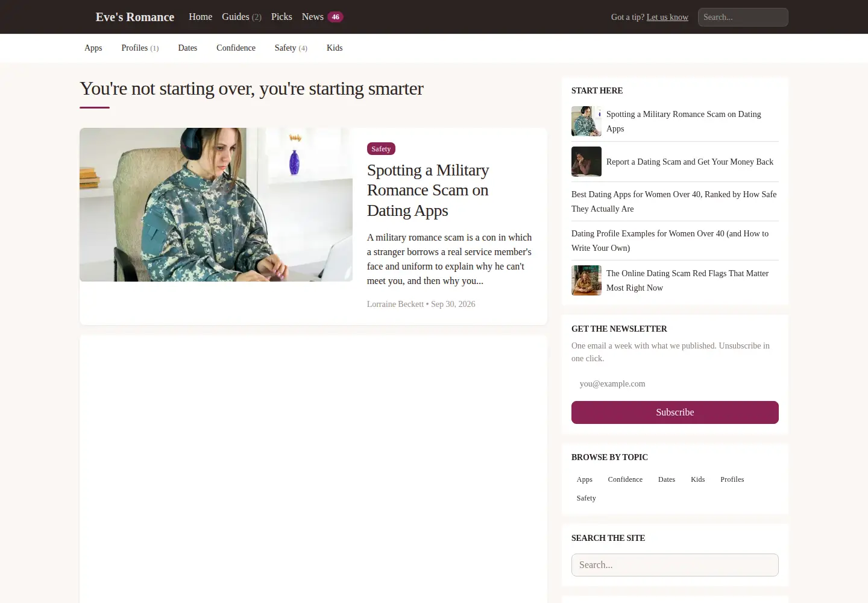The height and width of the screenshot is (603, 868).
Task: Click the Safety tag on featured article
Action: coord(381,149)
